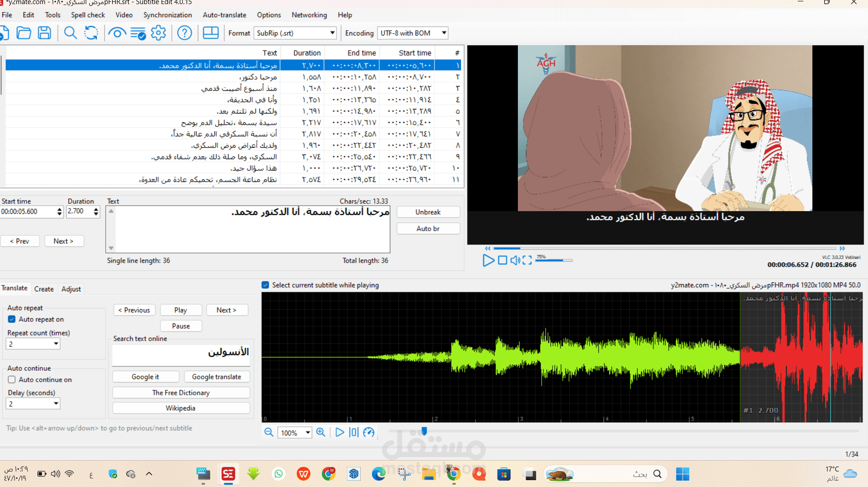Screen dimensions: 868x487
Task: Uncheck Select current subtitle while playing
Action: tap(265, 285)
